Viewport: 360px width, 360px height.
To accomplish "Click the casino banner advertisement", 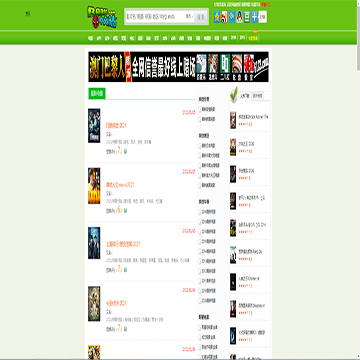I will pyautogui.click(x=178, y=67).
